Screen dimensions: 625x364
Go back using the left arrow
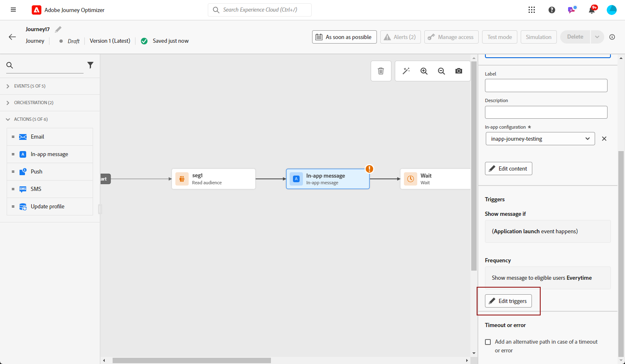tap(12, 37)
